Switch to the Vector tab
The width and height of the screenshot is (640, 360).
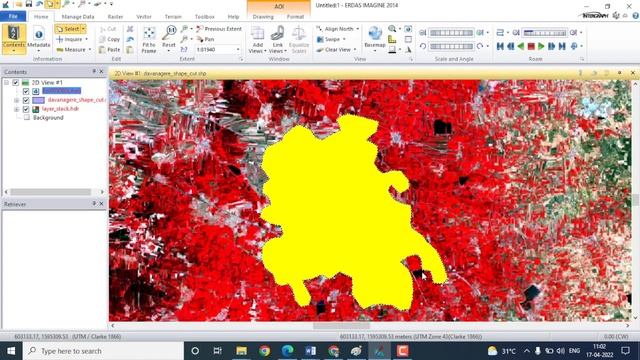pos(144,17)
